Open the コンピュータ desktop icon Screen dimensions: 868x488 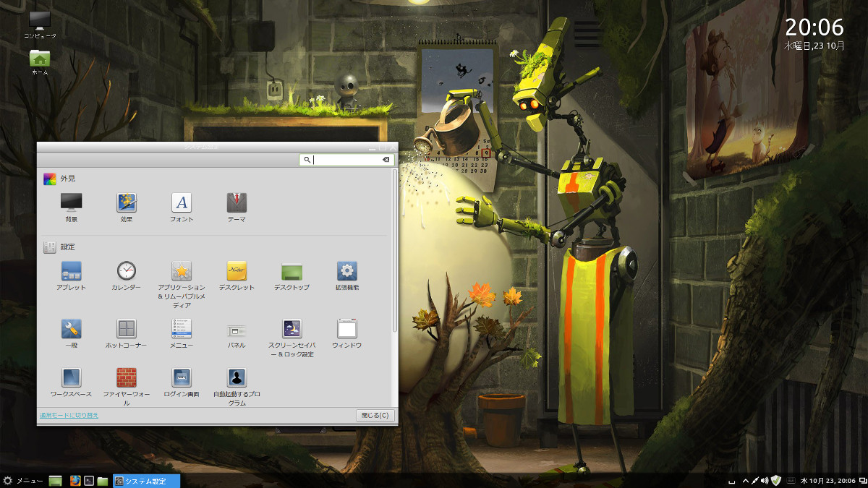click(40, 24)
